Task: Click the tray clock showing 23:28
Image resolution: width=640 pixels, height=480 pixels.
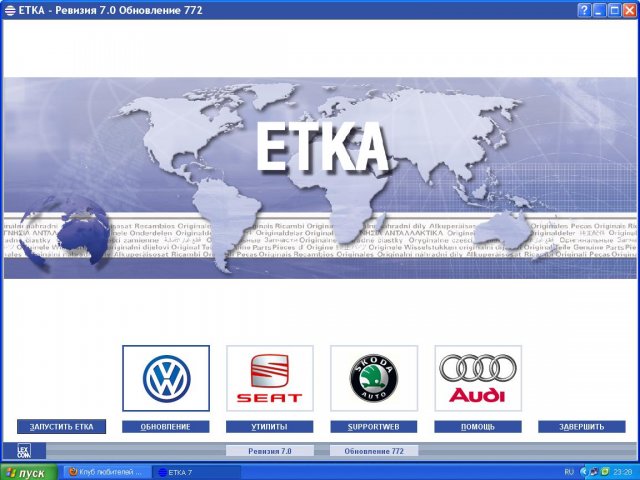Action: 624,472
